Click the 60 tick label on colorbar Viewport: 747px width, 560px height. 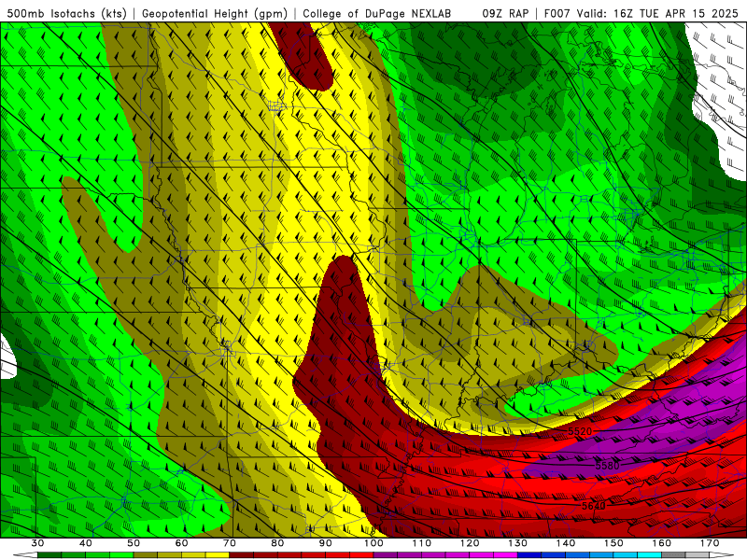(x=181, y=543)
